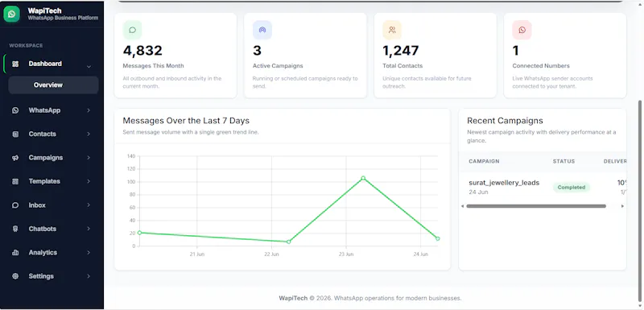Click the Messages Over the Last 7 Days heading
This screenshot has width=644, height=310.
[x=186, y=121]
